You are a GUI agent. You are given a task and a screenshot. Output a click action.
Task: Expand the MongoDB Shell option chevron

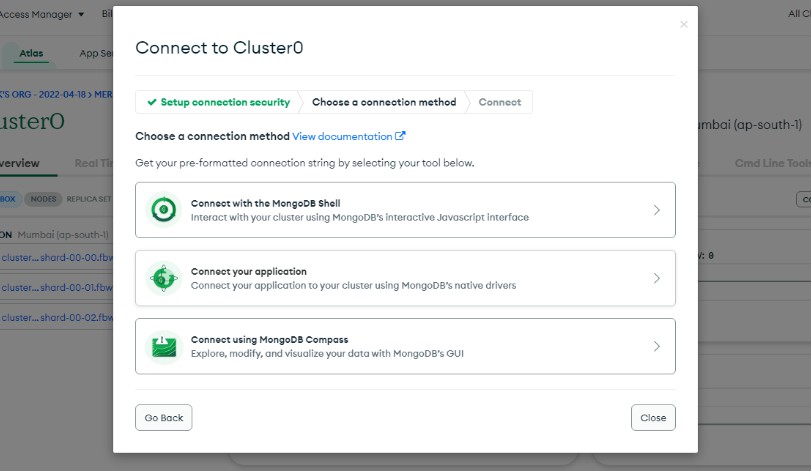(656, 210)
